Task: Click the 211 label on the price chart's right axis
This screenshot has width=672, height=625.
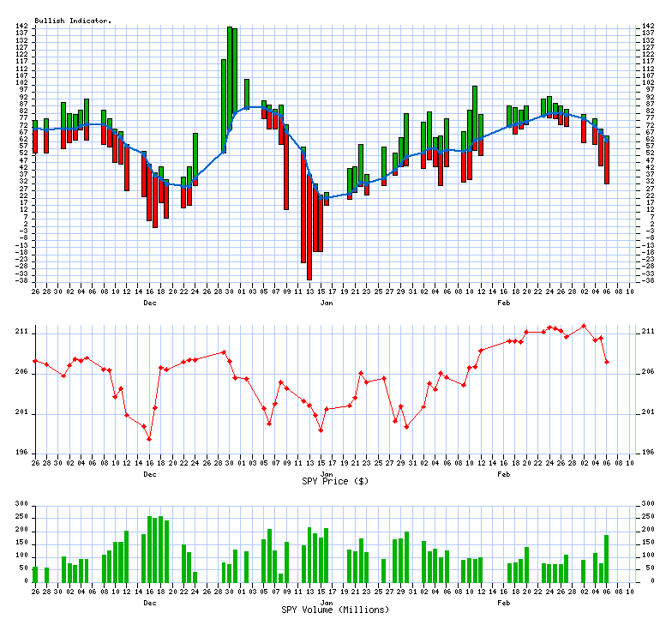Action: coord(647,331)
